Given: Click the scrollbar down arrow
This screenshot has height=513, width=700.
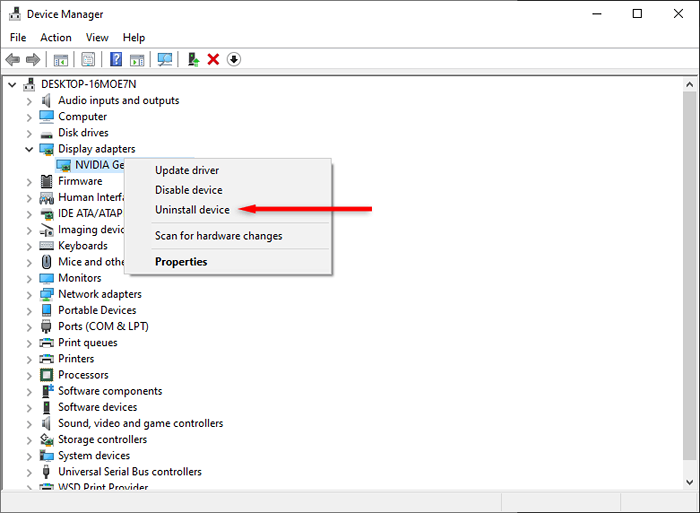Looking at the screenshot, I should [x=689, y=482].
